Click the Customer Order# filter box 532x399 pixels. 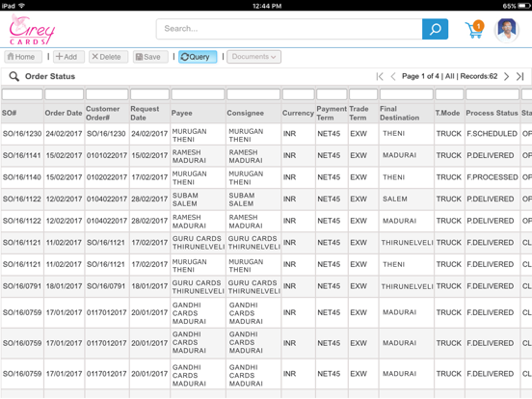click(x=107, y=94)
